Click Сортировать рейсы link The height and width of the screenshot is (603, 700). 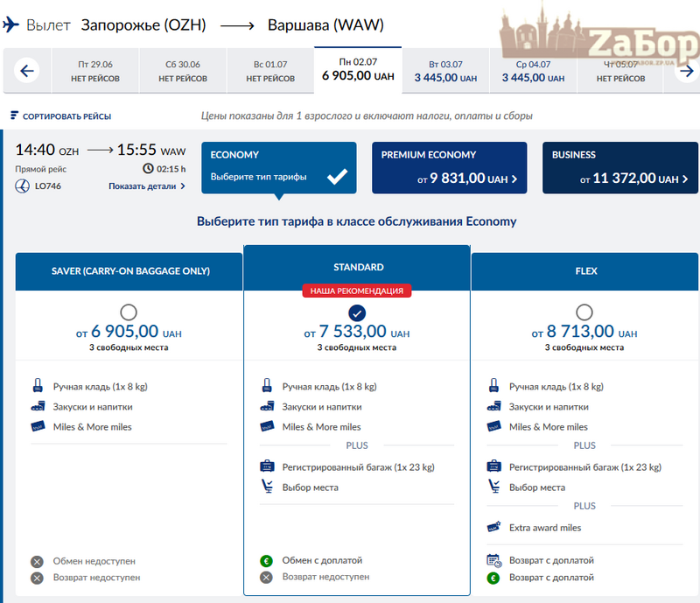point(66,116)
